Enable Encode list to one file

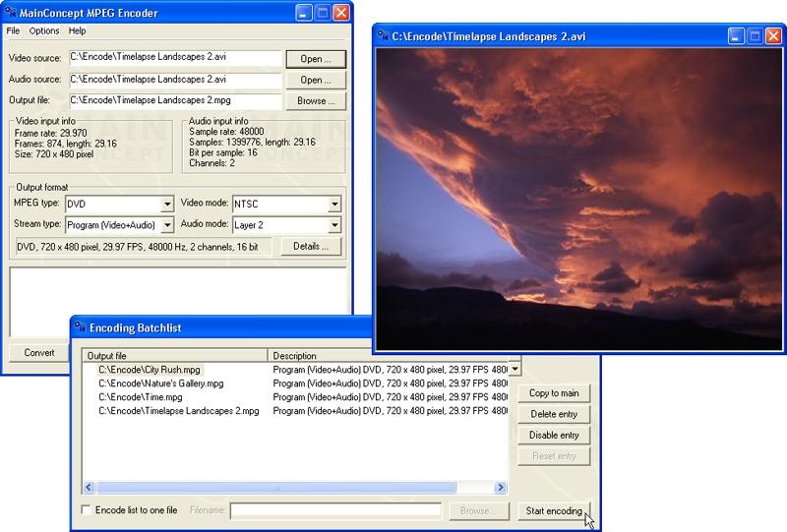(x=86, y=510)
